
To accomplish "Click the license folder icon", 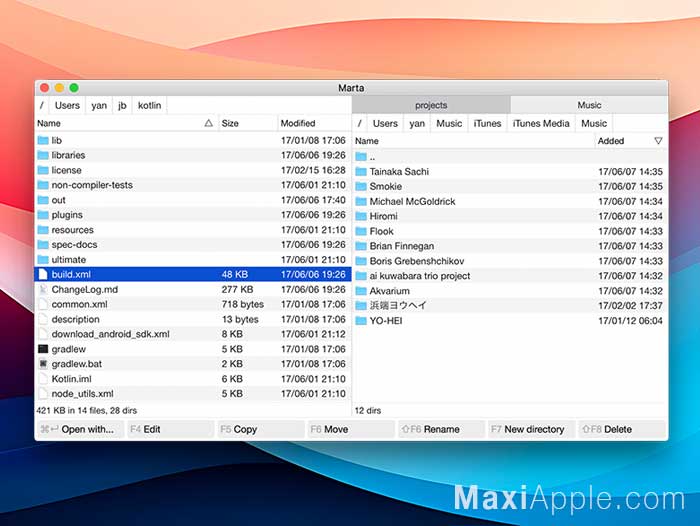I will tap(43, 170).
